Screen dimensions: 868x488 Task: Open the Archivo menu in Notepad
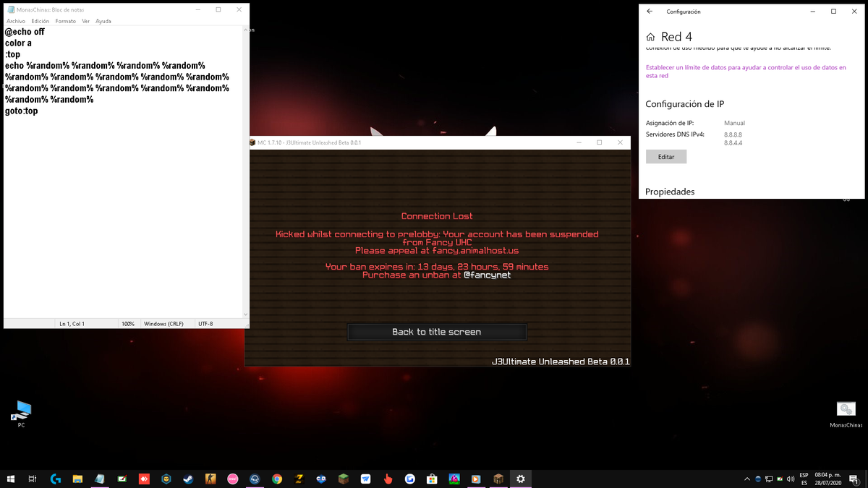pyautogui.click(x=16, y=21)
